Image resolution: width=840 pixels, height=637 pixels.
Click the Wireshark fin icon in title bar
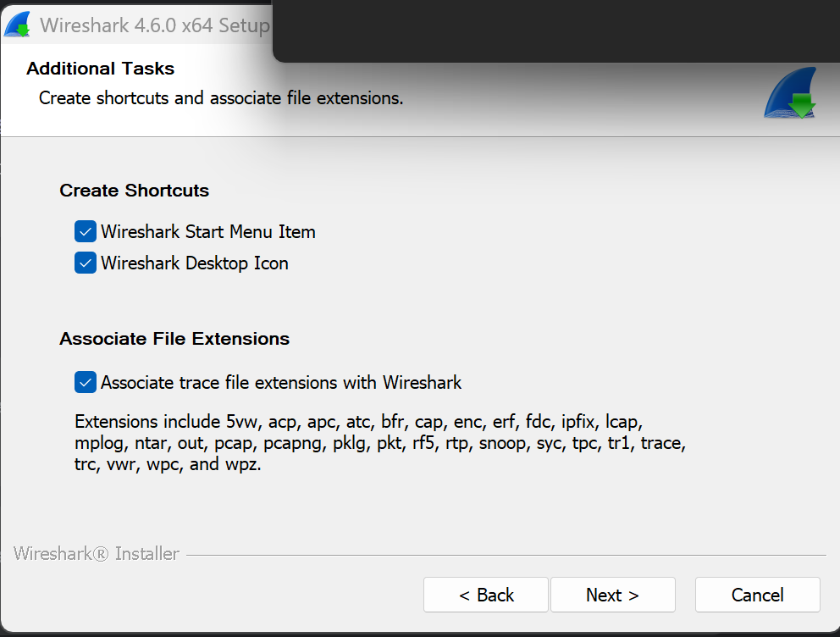pos(18,25)
